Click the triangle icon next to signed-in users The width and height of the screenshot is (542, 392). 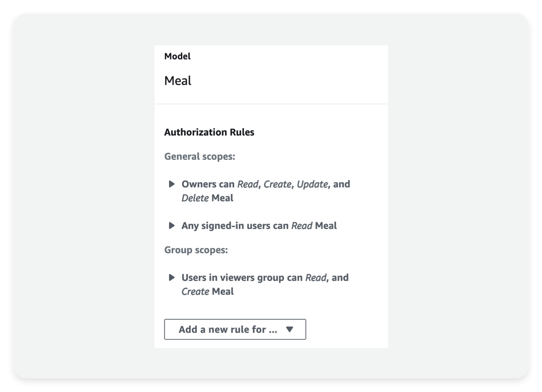tap(172, 226)
